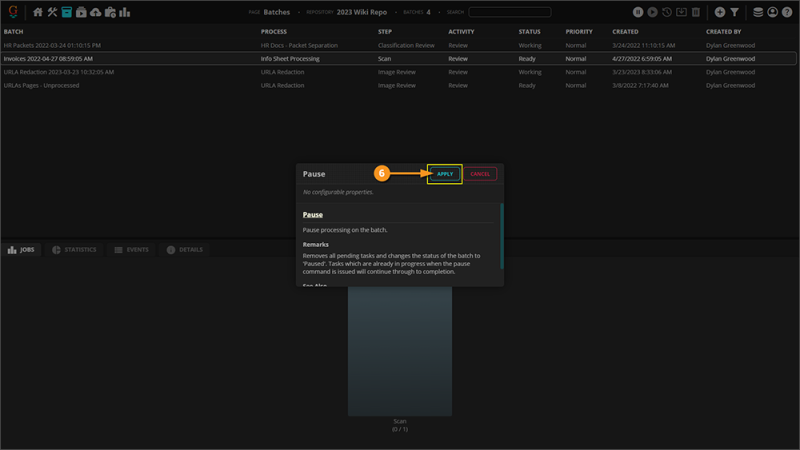Click the Pause batch icon in toolbar

click(x=638, y=12)
